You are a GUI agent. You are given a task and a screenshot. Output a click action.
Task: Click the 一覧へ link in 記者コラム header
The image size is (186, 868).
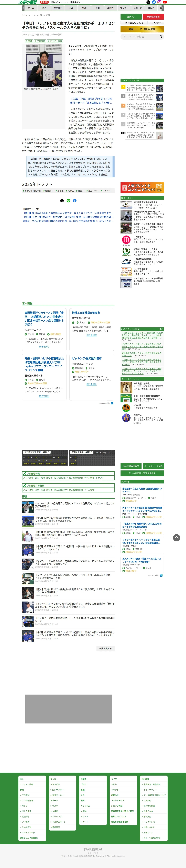(x=160, y=329)
